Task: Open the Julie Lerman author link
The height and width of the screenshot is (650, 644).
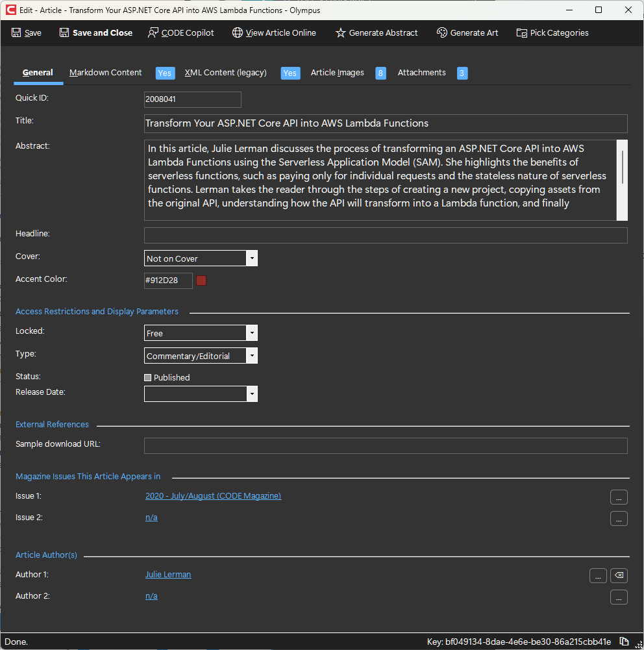Action: tap(168, 575)
